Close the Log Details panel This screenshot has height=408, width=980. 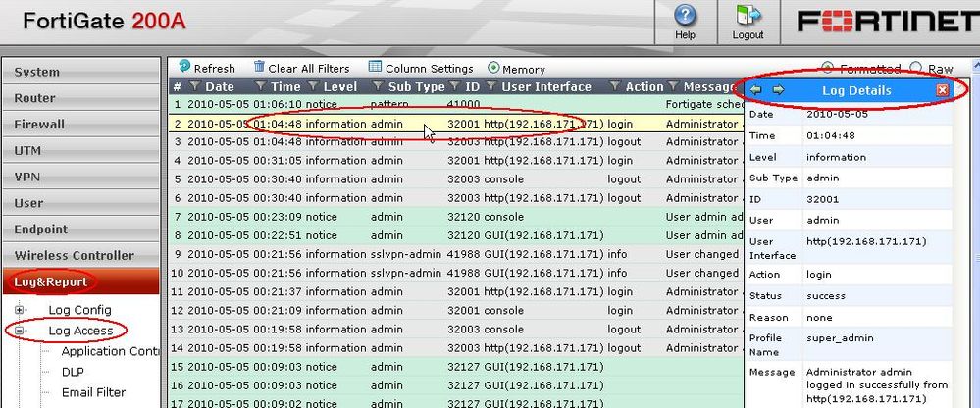pos(943,90)
